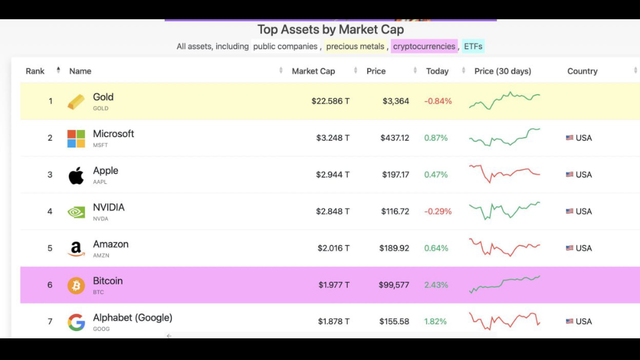Sort by Market Cap column arrows
The image size is (640, 360).
[356, 71]
